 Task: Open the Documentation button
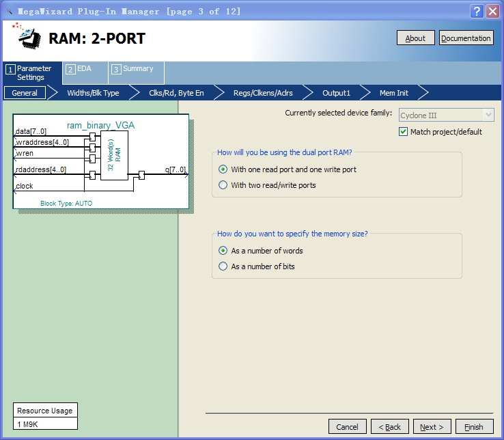(466, 38)
